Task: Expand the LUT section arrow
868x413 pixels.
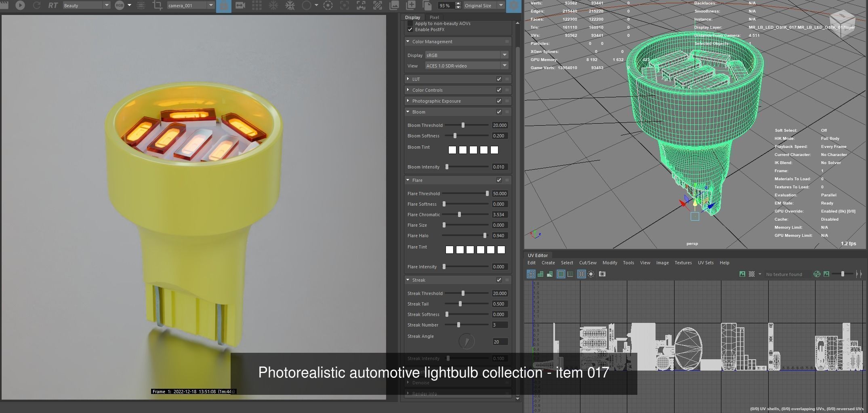Action: pyautogui.click(x=408, y=79)
